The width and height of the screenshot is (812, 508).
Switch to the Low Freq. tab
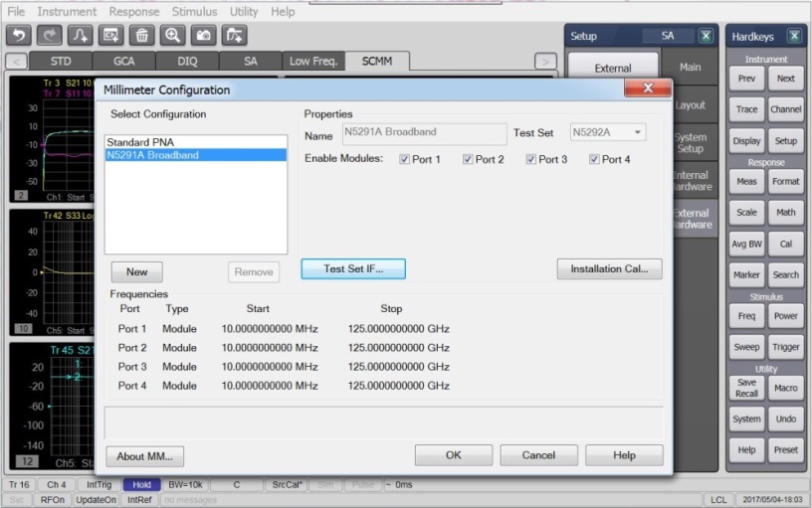[x=313, y=61]
